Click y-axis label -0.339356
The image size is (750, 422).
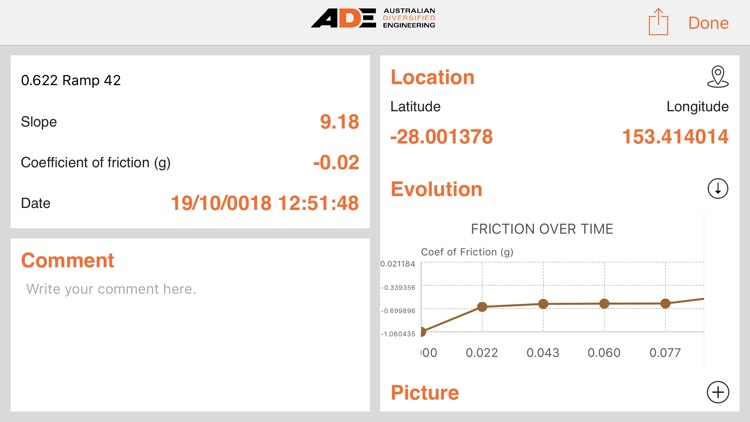click(398, 287)
